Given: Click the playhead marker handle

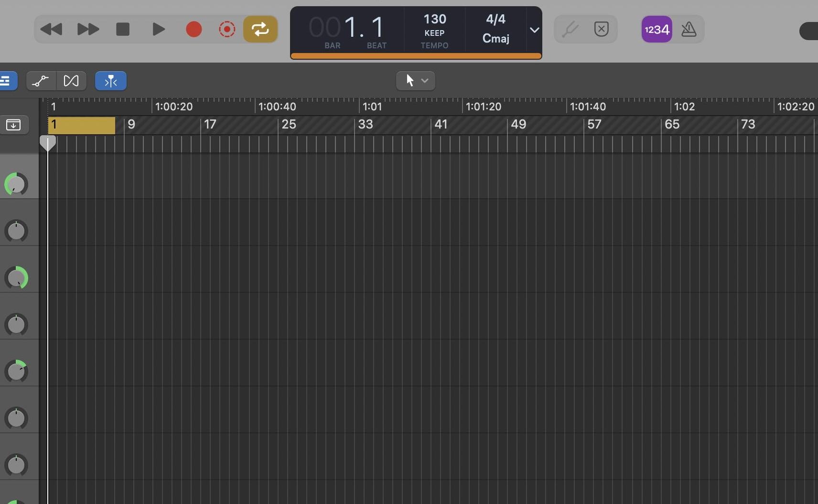Looking at the screenshot, I should tap(48, 143).
